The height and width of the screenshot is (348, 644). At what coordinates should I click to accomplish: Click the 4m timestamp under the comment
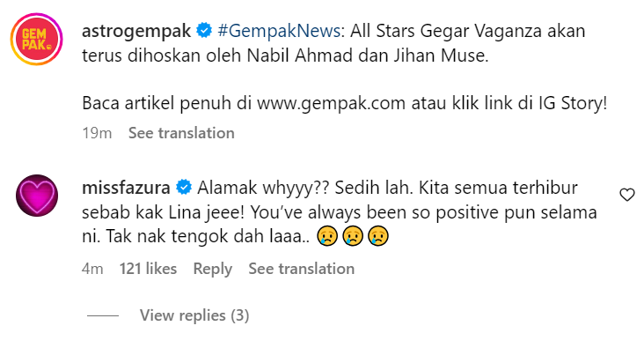(92, 269)
